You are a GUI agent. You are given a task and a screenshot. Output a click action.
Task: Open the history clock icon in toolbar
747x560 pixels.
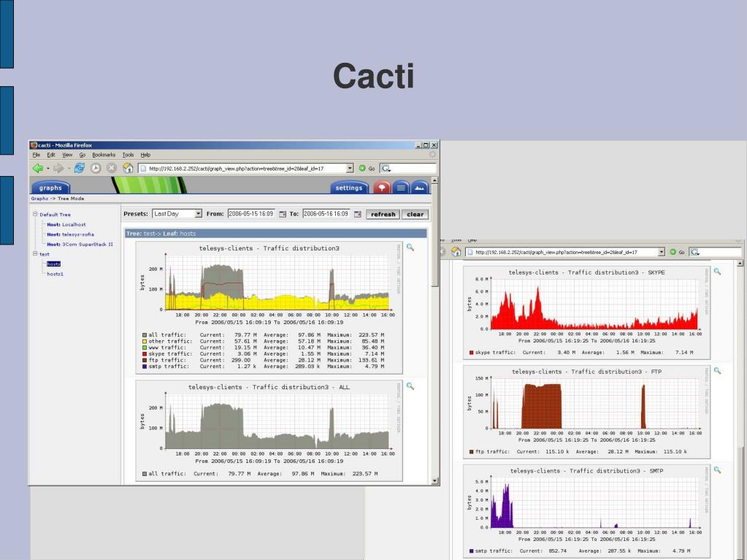pos(96,168)
